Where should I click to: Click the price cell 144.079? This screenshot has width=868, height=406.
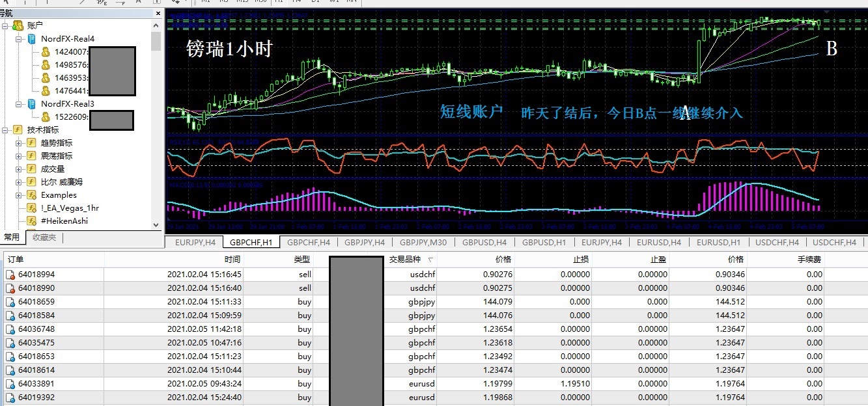[497, 302]
